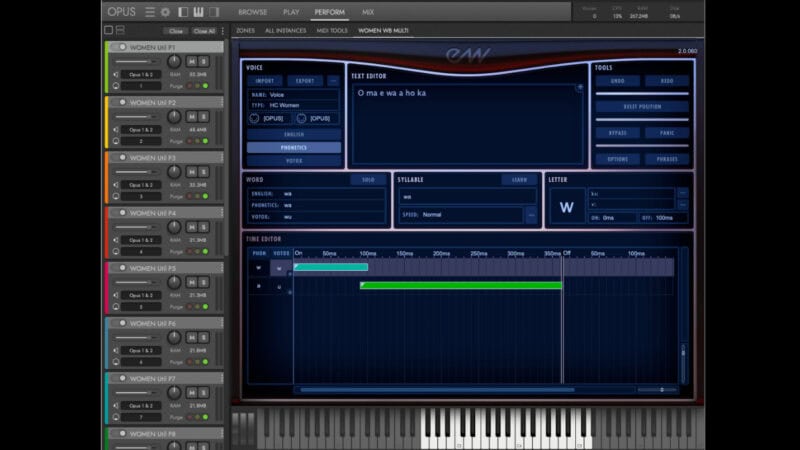800x450 pixels.
Task: Show the left sidebar panel icon
Action: click(182, 12)
